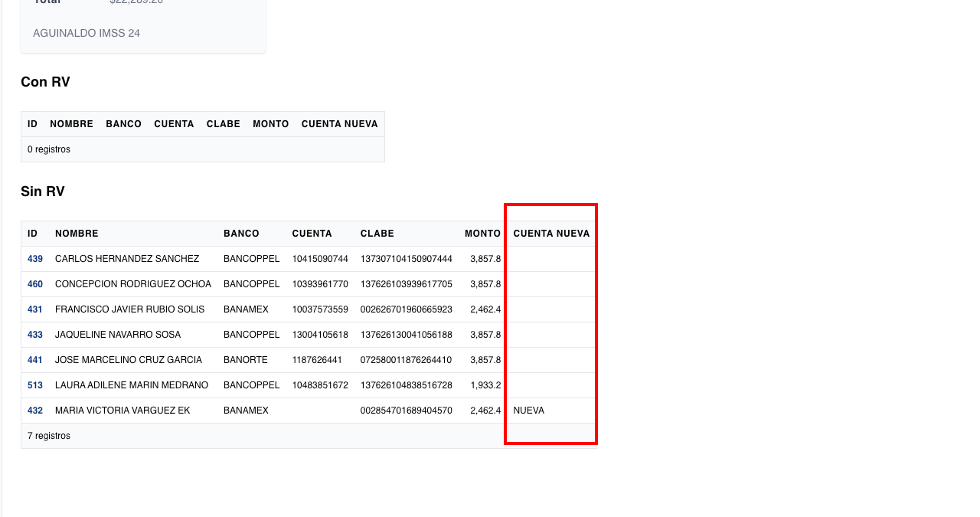Click NOMBRE header in Sin RV table
The height and width of the screenshot is (517, 980).
(x=77, y=234)
